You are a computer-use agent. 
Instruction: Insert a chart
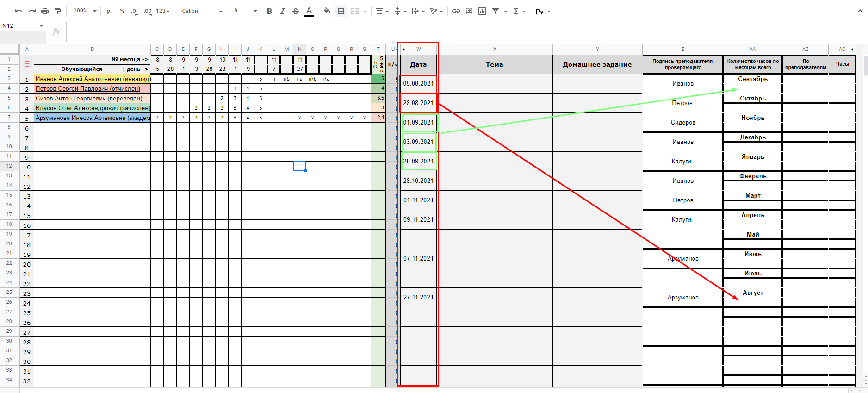482,11
